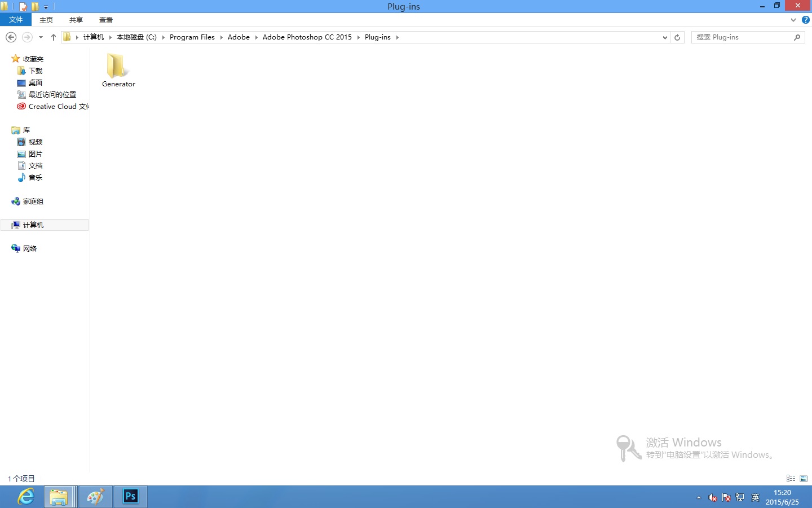812x508 pixels.
Task: Show hidden tray icons arrow
Action: [699, 497]
